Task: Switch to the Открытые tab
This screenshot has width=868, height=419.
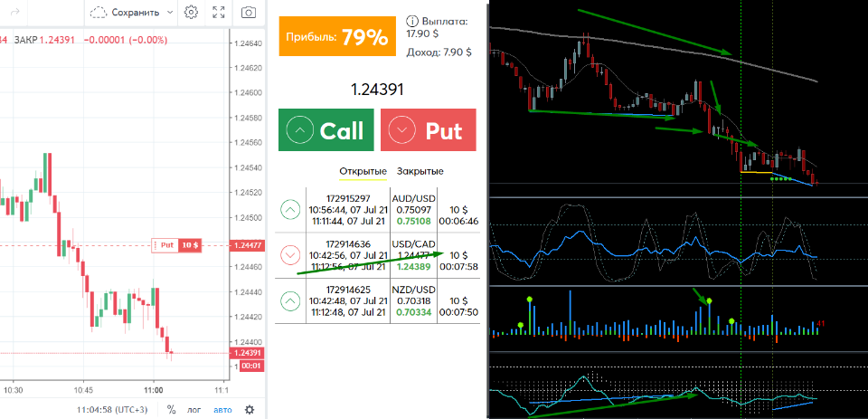Action: point(363,171)
